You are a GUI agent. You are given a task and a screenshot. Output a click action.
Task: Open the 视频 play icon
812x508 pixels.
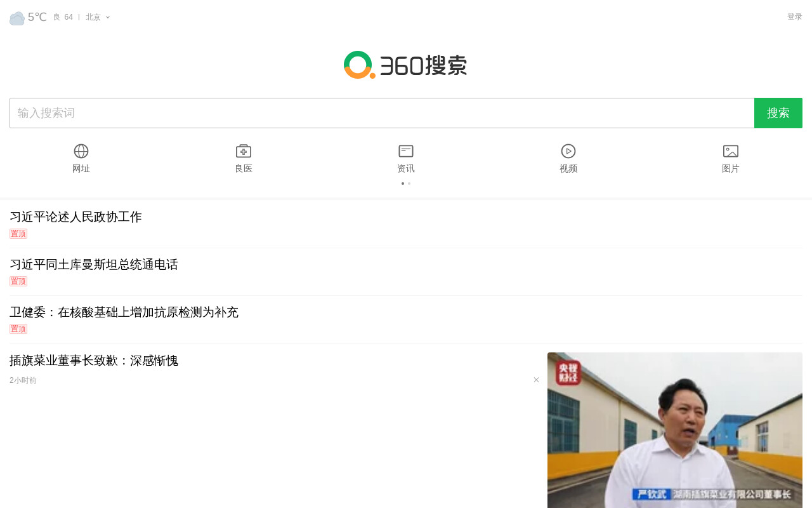(568, 151)
